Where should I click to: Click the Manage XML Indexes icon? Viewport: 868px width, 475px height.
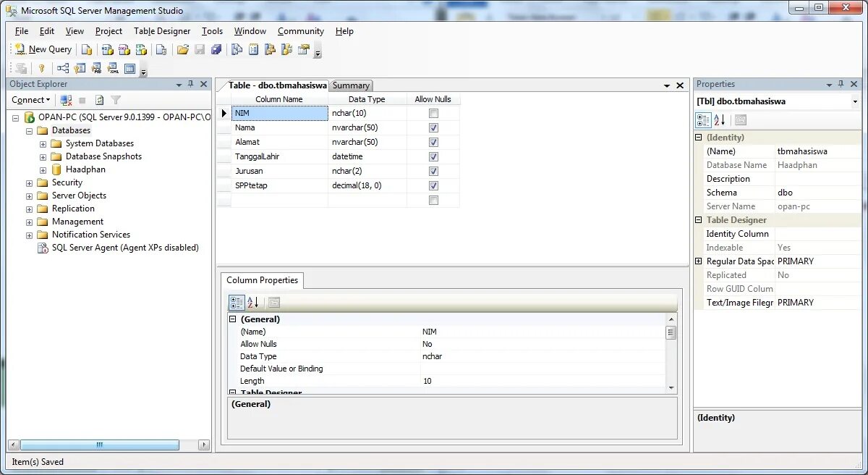coord(114,68)
